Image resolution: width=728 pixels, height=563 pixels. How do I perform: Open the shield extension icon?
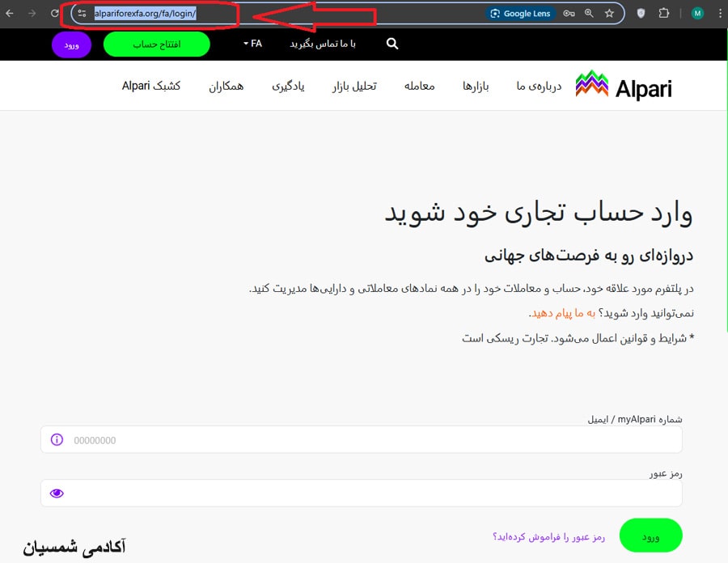641,14
